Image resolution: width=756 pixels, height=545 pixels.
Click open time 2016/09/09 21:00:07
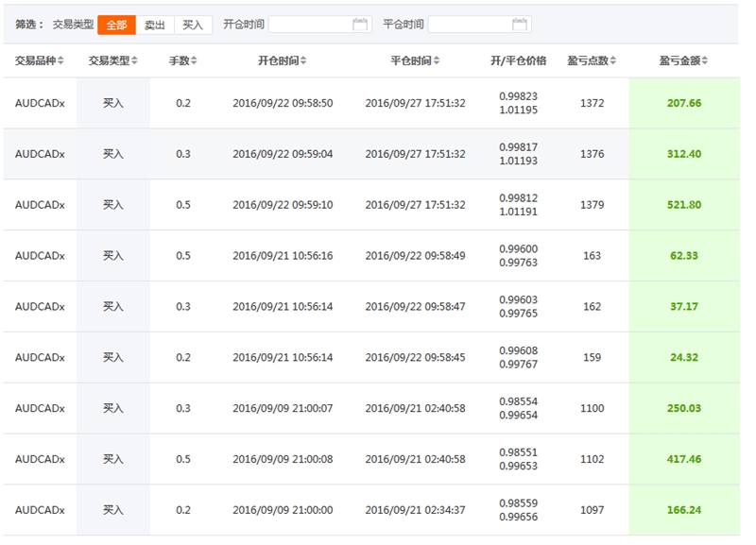pos(283,408)
